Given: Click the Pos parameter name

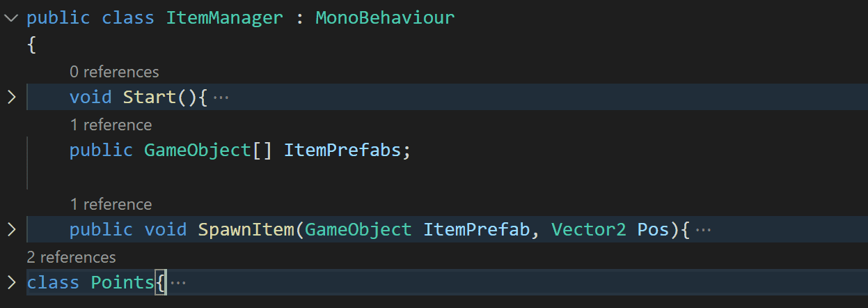Looking at the screenshot, I should (x=653, y=229).
